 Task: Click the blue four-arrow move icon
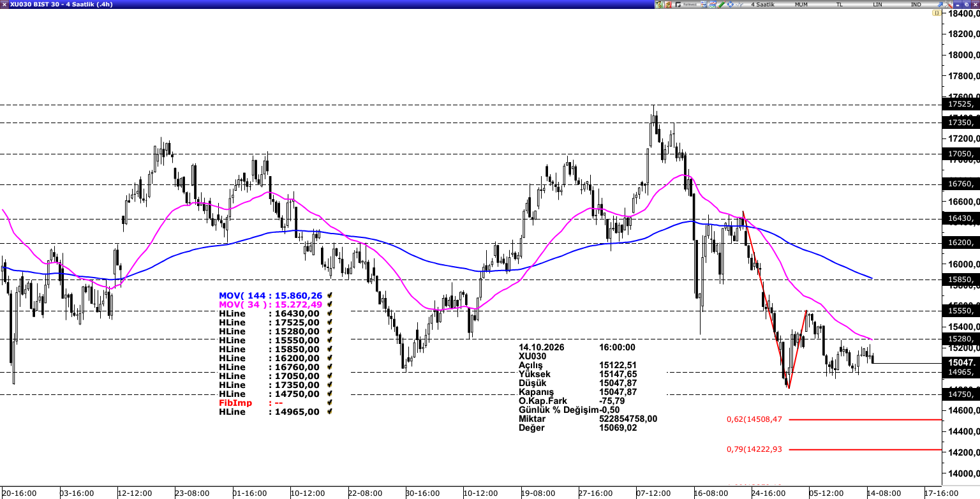click(x=730, y=4)
